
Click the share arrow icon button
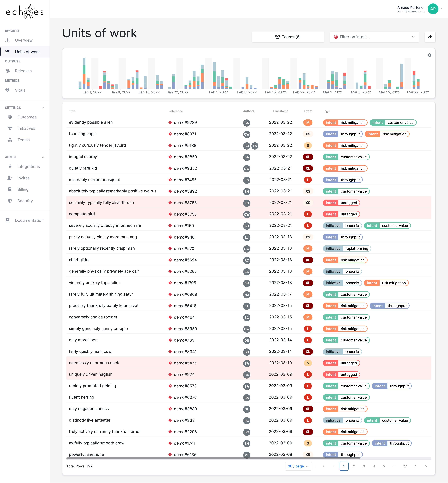pos(430,37)
